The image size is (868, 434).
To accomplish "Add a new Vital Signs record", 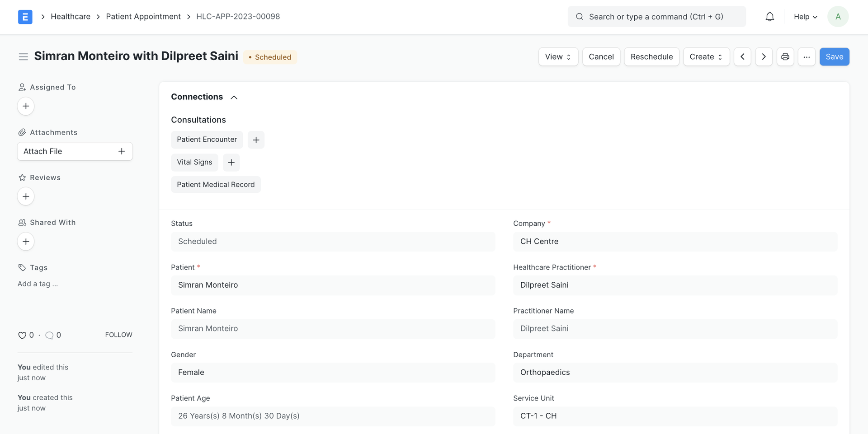I will 231,163.
